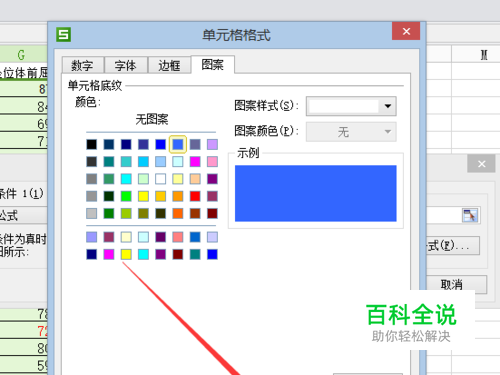Choose the sea green swatch
The image size is (500, 375).
coord(109,179)
